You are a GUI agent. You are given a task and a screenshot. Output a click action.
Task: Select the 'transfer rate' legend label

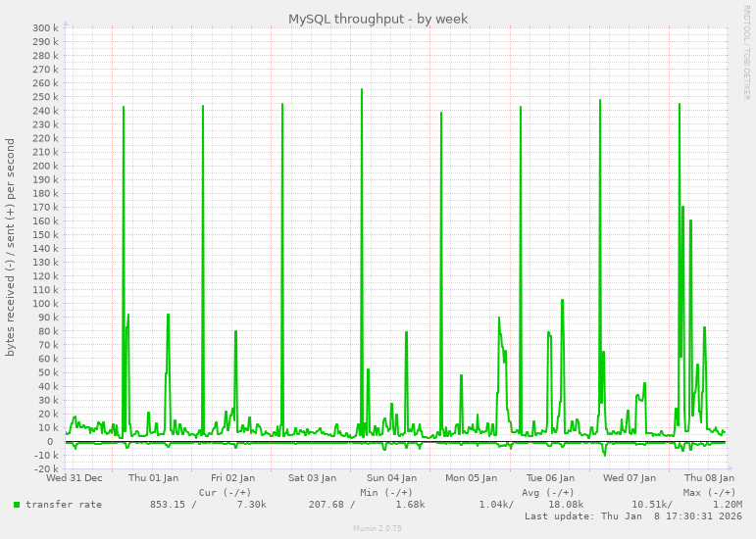pos(64,505)
